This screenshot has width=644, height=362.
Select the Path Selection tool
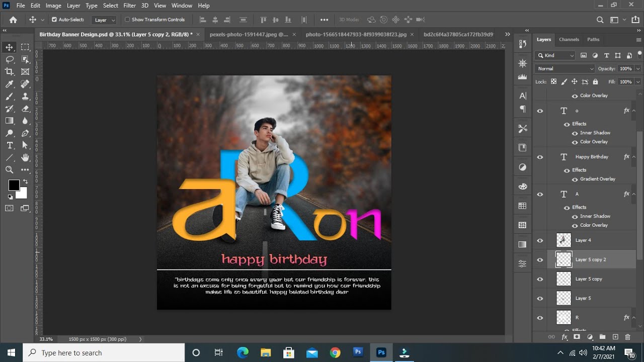click(x=25, y=145)
